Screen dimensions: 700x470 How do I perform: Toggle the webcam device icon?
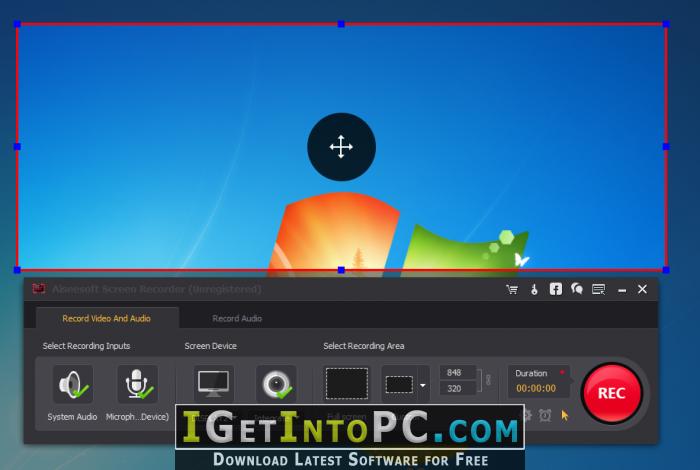[276, 384]
